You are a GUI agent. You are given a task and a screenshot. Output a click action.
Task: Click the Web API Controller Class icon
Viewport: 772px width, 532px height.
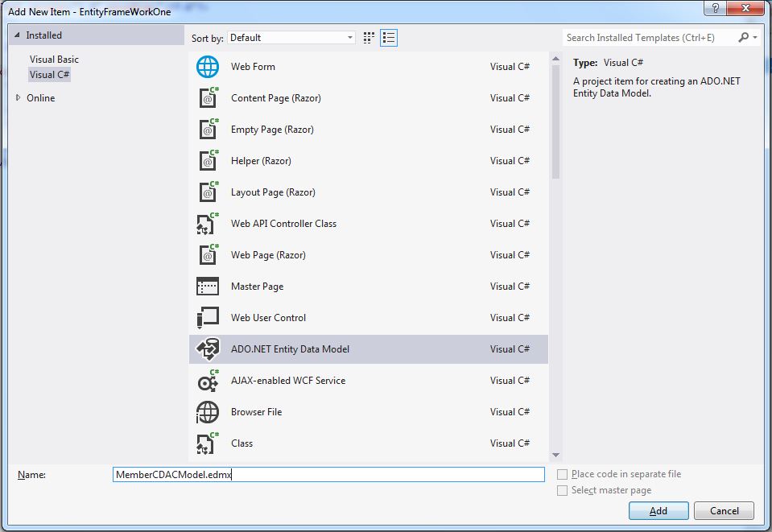(x=207, y=224)
